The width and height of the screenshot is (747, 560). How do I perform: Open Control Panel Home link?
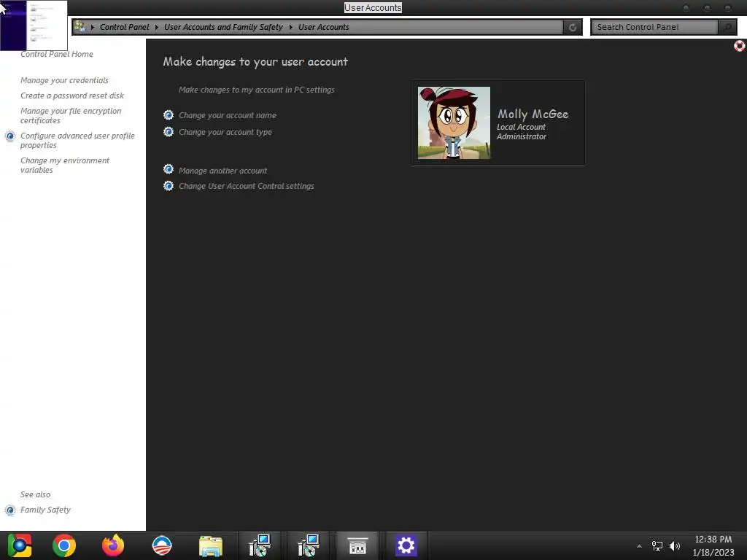click(57, 54)
